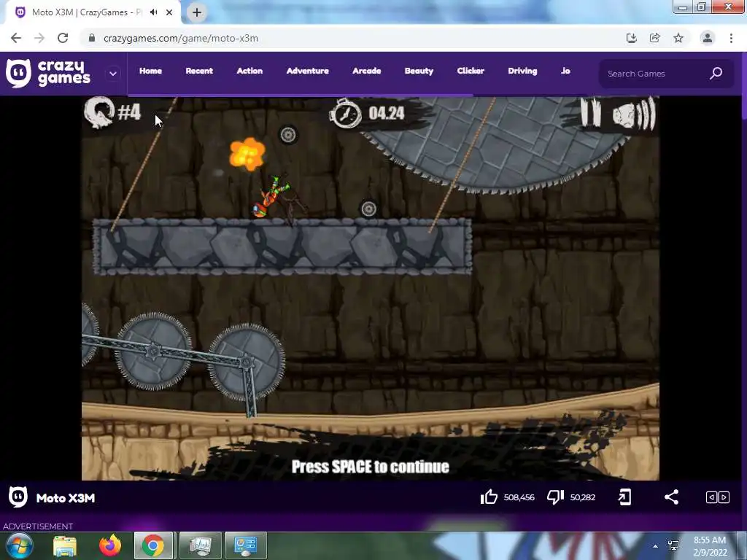Image resolution: width=747 pixels, height=560 pixels.
Task: Open the Driving games category
Action: coord(522,71)
